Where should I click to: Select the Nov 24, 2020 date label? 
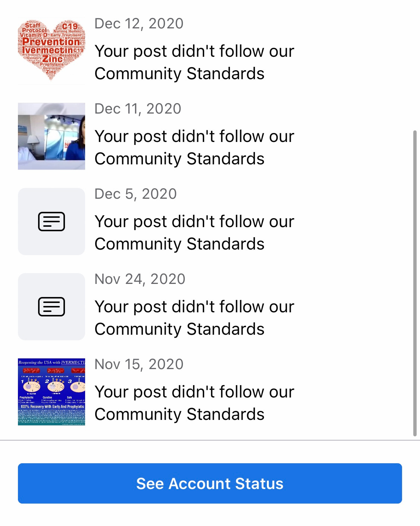pos(140,279)
